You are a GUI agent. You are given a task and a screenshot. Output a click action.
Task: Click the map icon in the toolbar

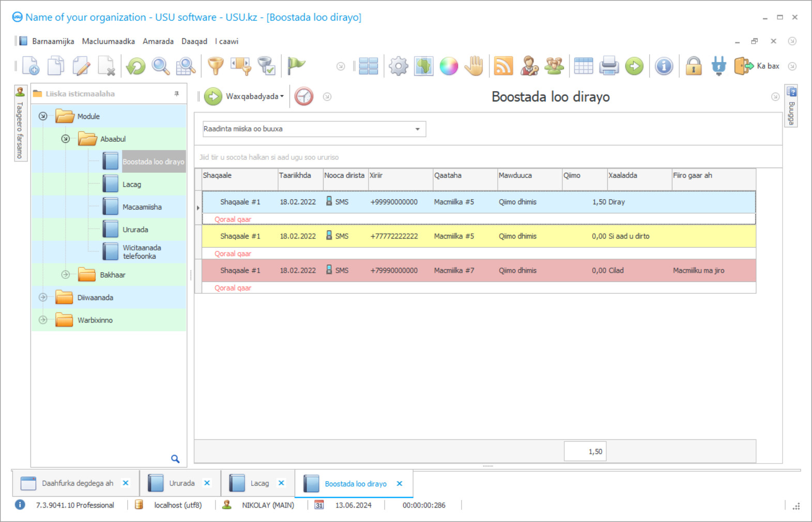pyautogui.click(x=423, y=66)
